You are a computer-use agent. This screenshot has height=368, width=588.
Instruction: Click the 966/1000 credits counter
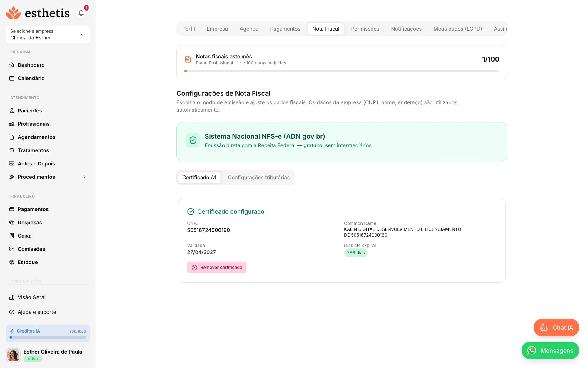tap(78, 331)
